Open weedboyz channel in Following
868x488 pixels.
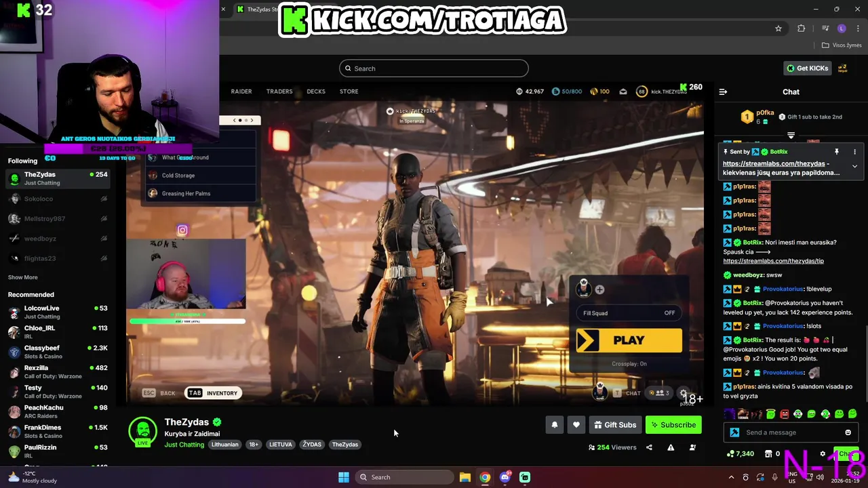tap(58, 239)
